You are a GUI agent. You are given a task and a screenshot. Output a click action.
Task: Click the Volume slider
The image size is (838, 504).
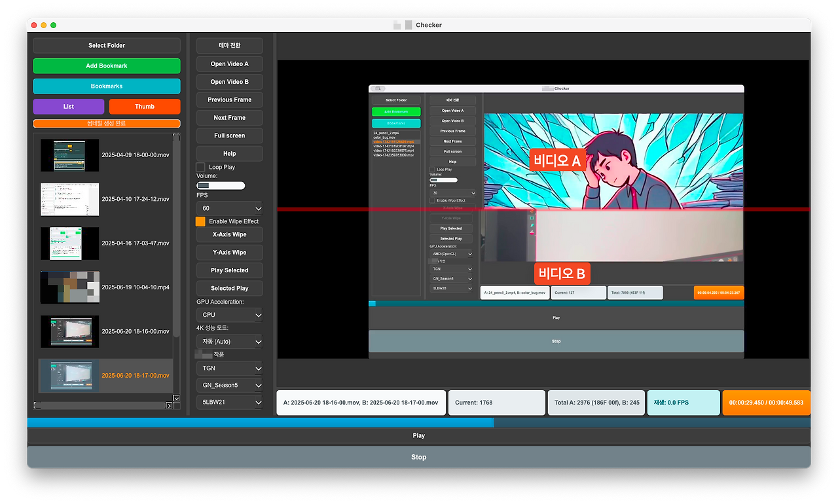tap(221, 186)
